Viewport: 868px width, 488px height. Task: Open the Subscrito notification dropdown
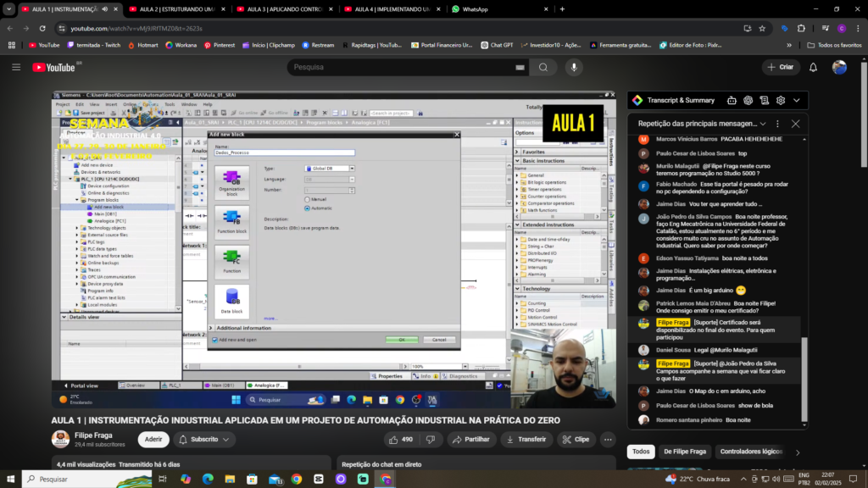(203, 440)
